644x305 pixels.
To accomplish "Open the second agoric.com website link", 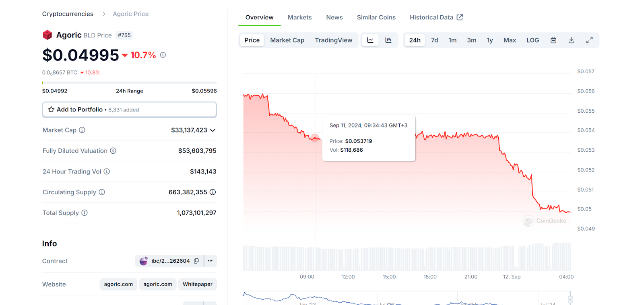I will pyautogui.click(x=158, y=284).
